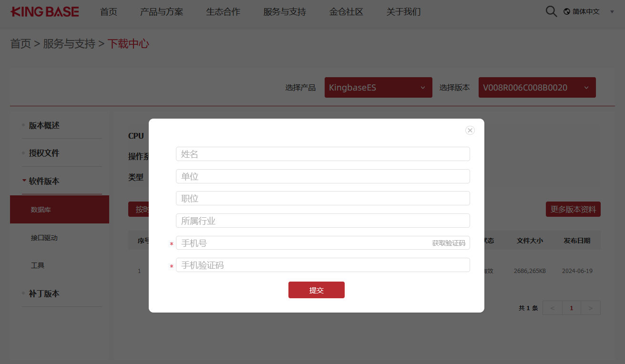Screen dimensions: 625x364
Task: Focus the 所属行业 input field
Action: point(323,221)
